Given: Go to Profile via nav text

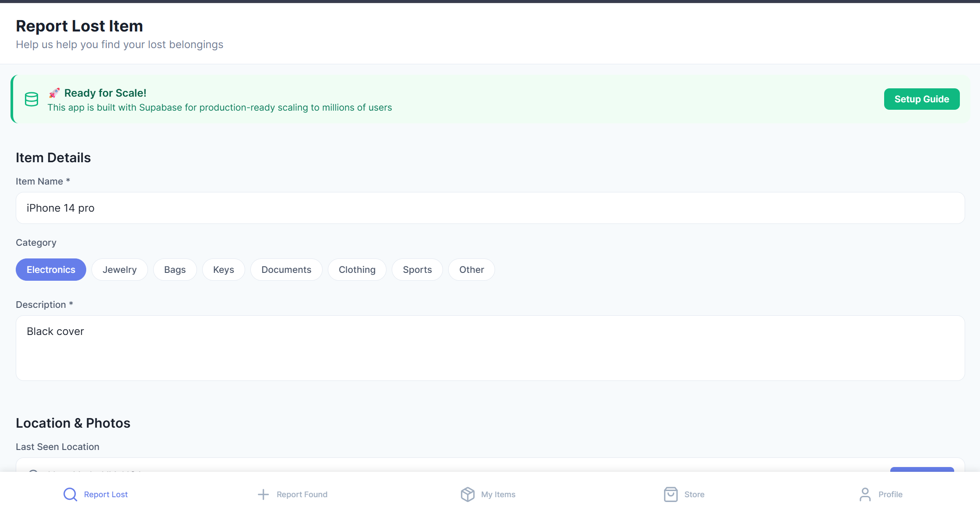Looking at the screenshot, I should point(890,494).
